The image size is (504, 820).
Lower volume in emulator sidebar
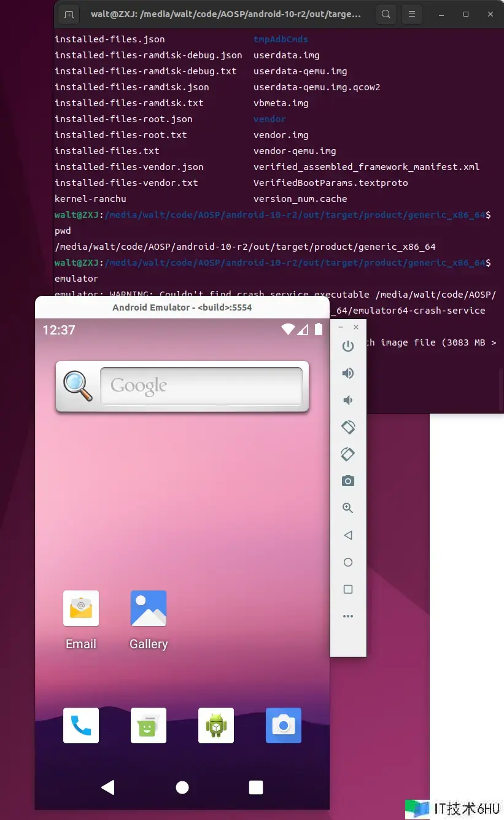pyautogui.click(x=348, y=400)
